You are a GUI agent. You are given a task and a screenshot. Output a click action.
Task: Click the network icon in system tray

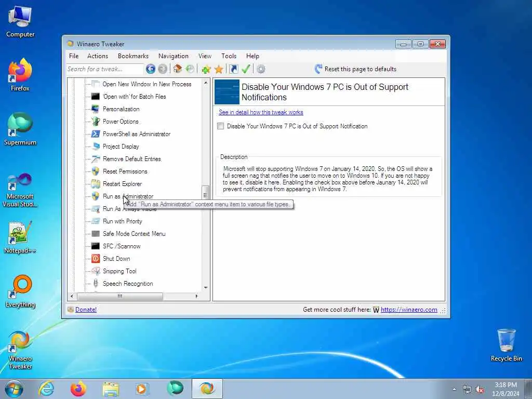467,390
